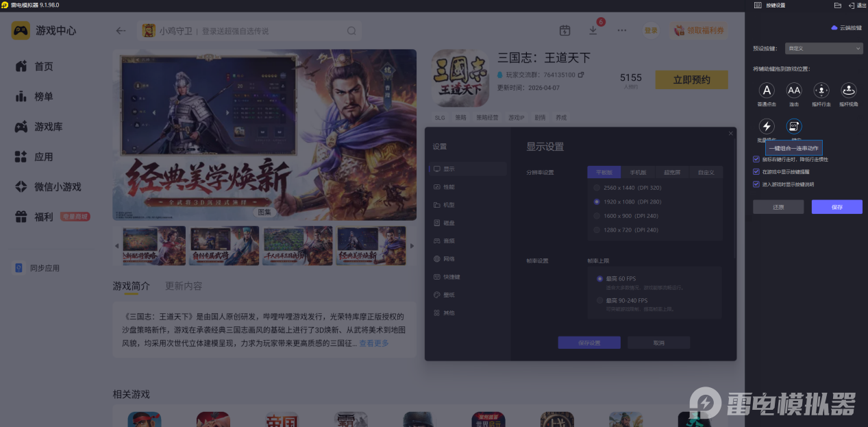Click the back arrow beside the search box
The image size is (868, 427).
pyautogui.click(x=121, y=31)
